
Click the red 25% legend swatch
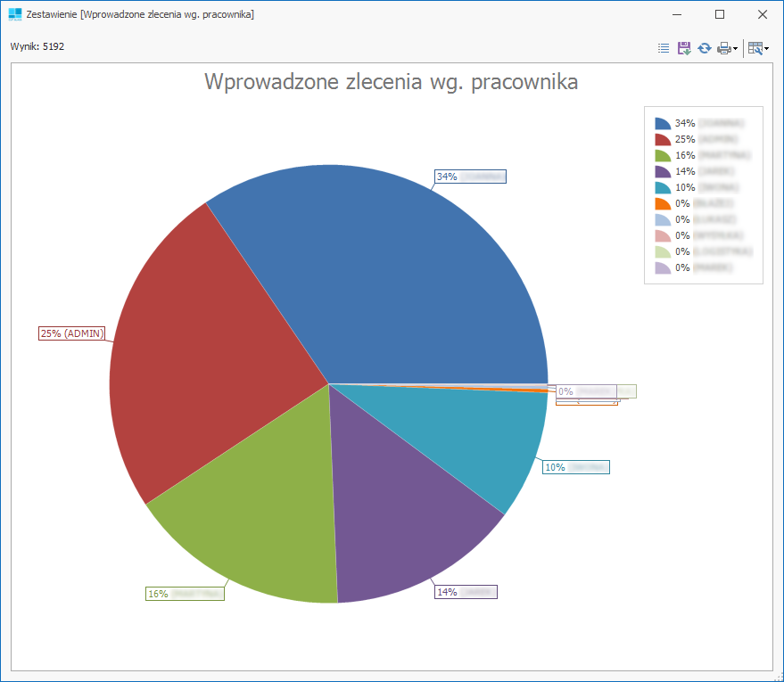pos(663,140)
